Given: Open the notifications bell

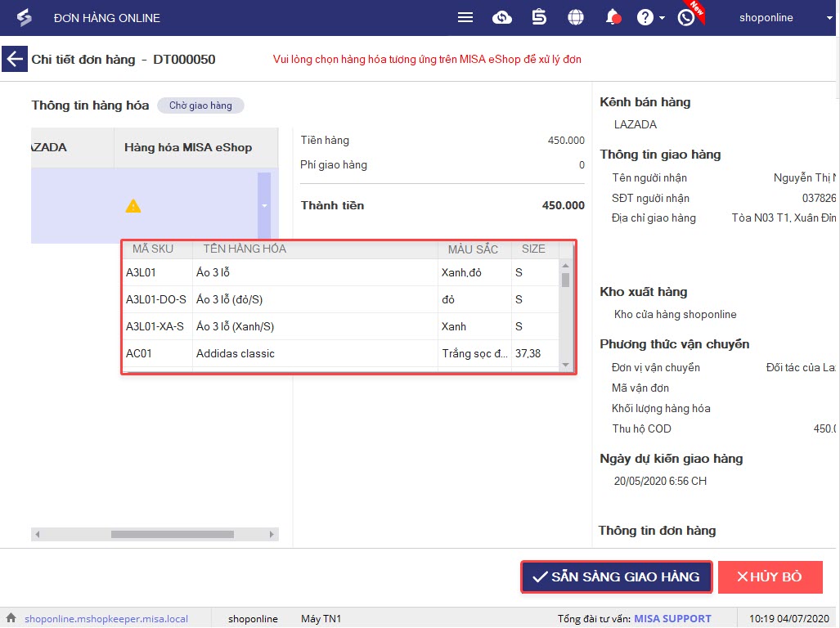Looking at the screenshot, I should pos(613,18).
